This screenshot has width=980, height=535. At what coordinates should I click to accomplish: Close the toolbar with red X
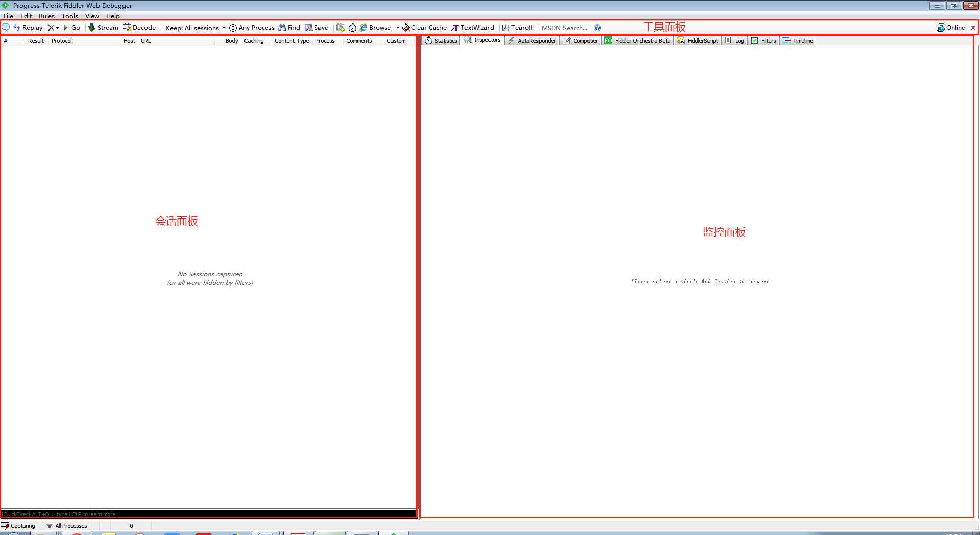[x=973, y=28]
